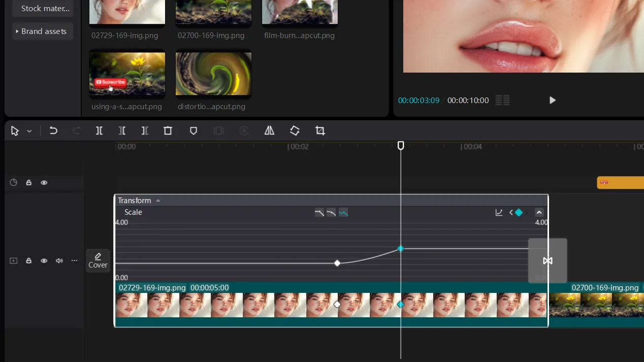The width and height of the screenshot is (644, 362).
Task: Select the orange clip on the upper track
Action: pos(620,182)
